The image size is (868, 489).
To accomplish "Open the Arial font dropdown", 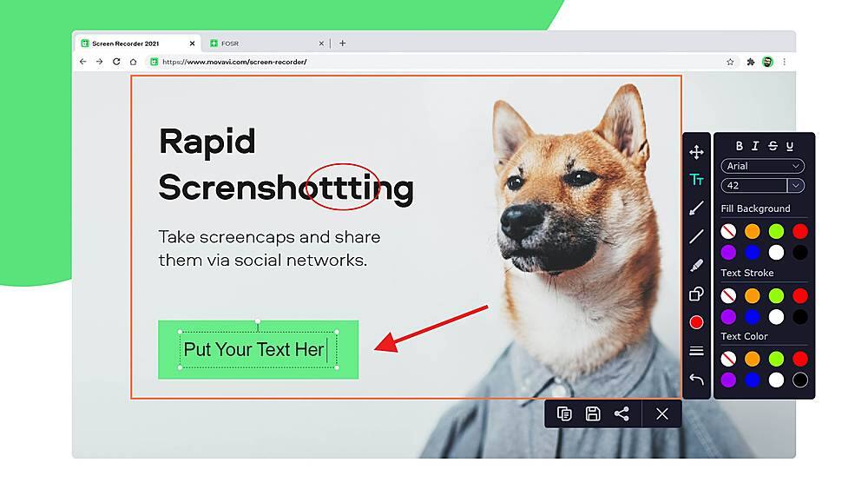I will pos(763,166).
